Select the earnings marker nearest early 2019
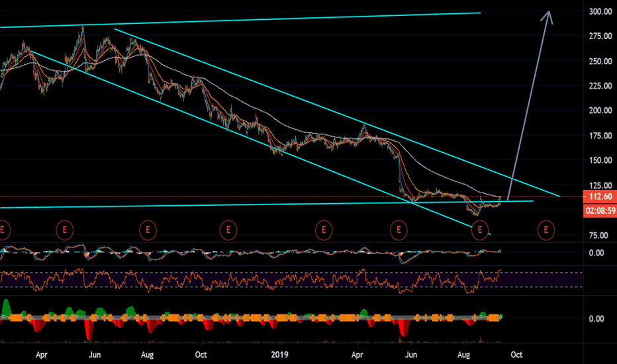The width and height of the screenshot is (617, 364). tap(324, 230)
